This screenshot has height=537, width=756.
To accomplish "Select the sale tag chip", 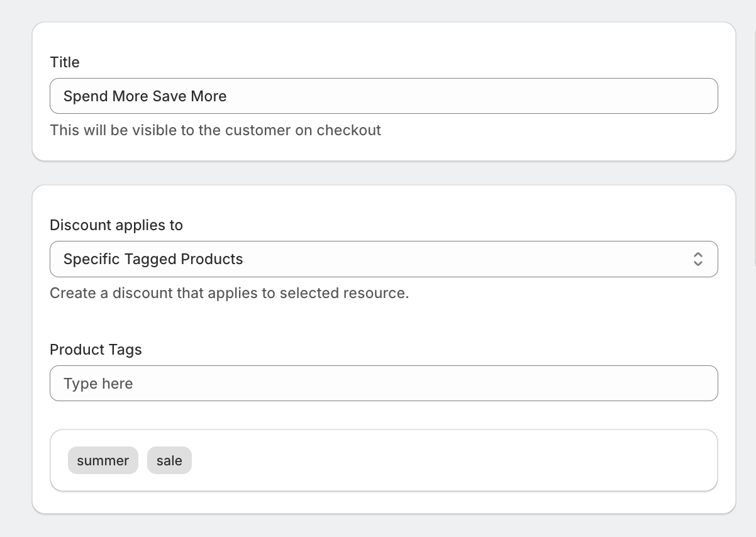I will pos(169,461).
